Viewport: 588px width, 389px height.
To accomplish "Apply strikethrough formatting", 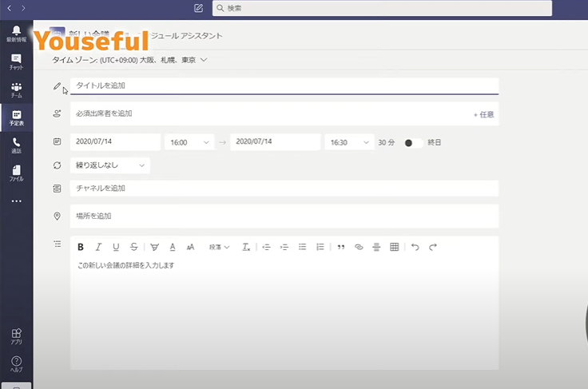I will [x=134, y=247].
